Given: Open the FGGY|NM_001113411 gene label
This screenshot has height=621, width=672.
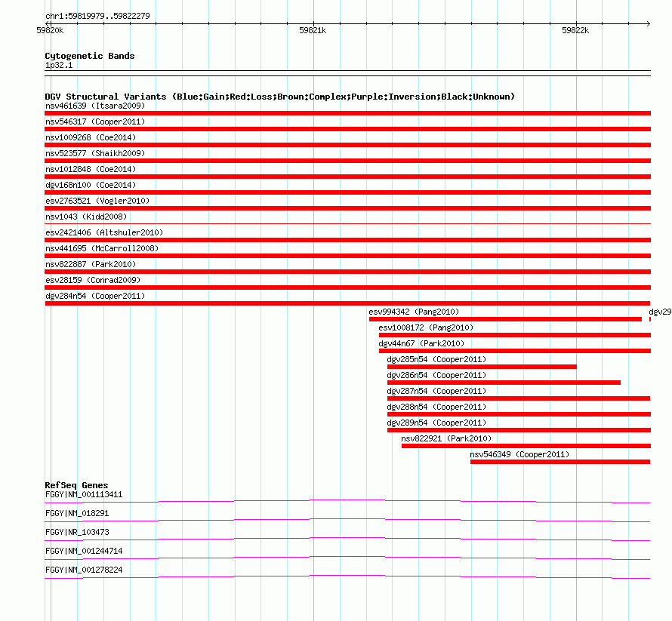Looking at the screenshot, I should pyautogui.click(x=84, y=495).
